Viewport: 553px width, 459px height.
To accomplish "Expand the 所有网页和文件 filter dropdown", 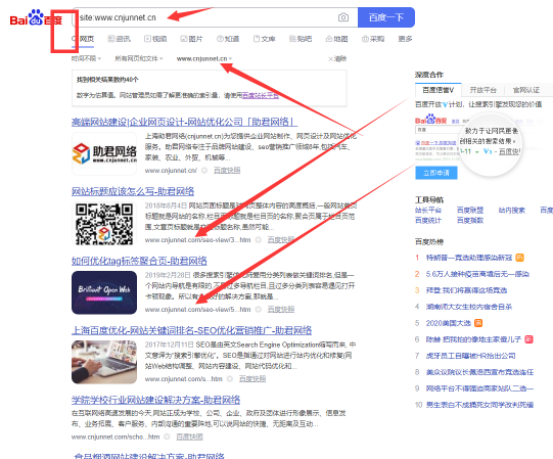I will (139, 59).
